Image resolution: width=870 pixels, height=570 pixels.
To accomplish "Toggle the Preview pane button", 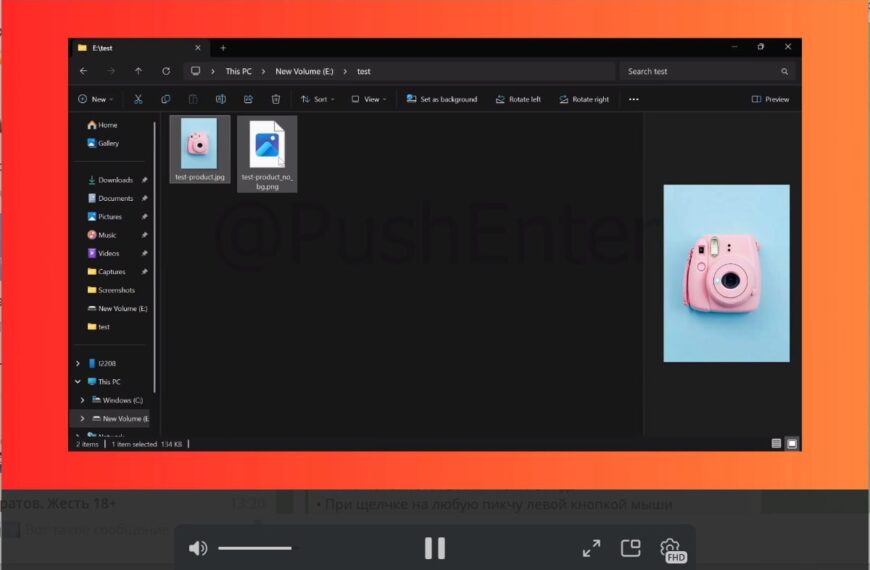I will pyautogui.click(x=770, y=99).
